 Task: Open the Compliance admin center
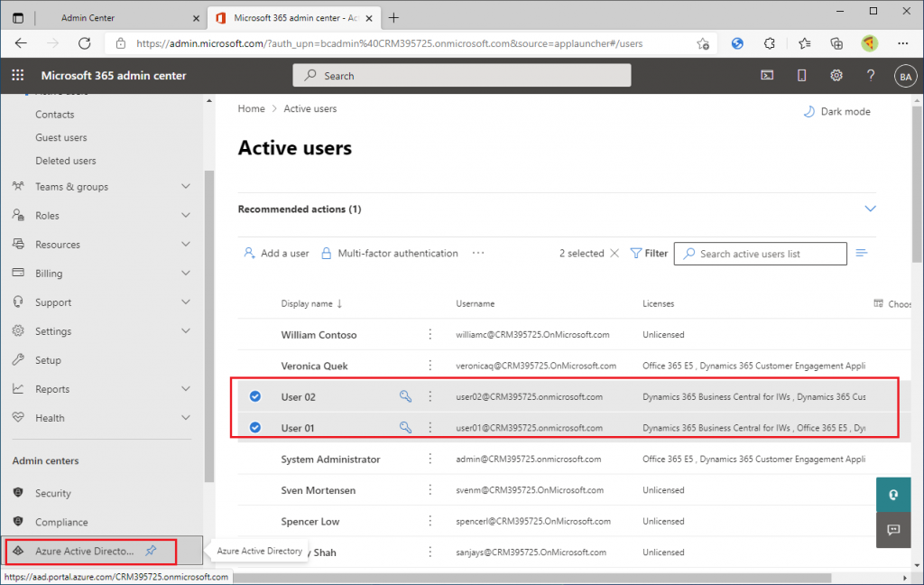pyautogui.click(x=61, y=522)
